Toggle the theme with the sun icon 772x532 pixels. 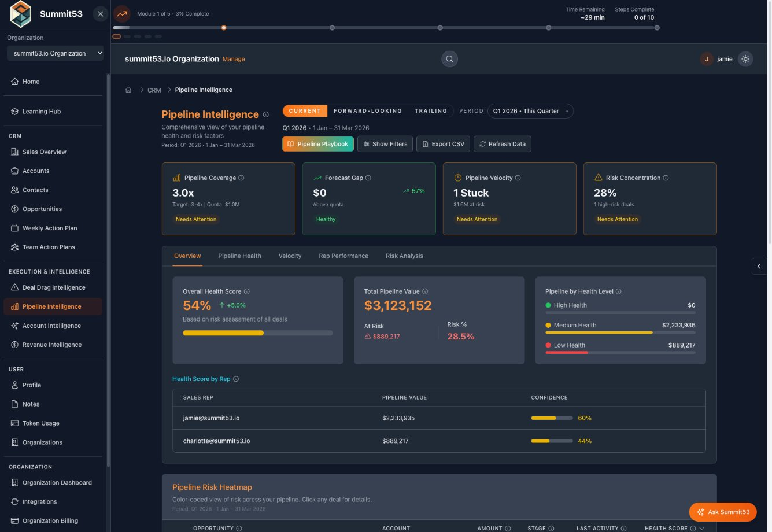[746, 58]
